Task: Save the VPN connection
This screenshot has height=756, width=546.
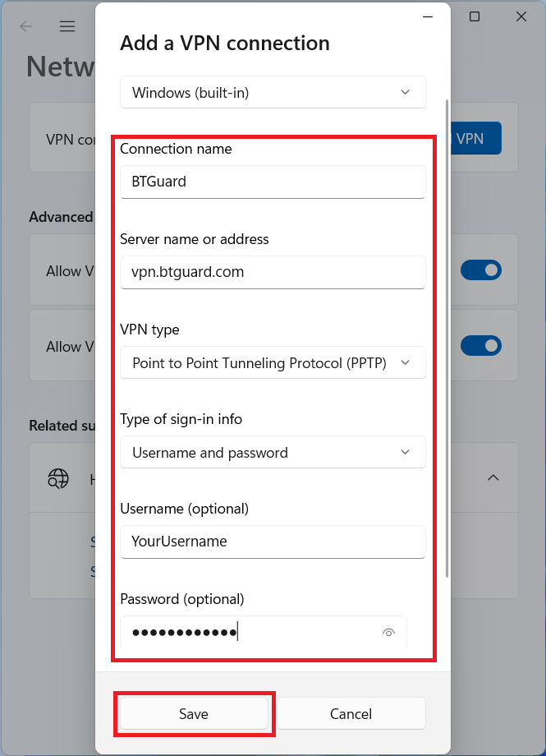Action: tap(194, 714)
